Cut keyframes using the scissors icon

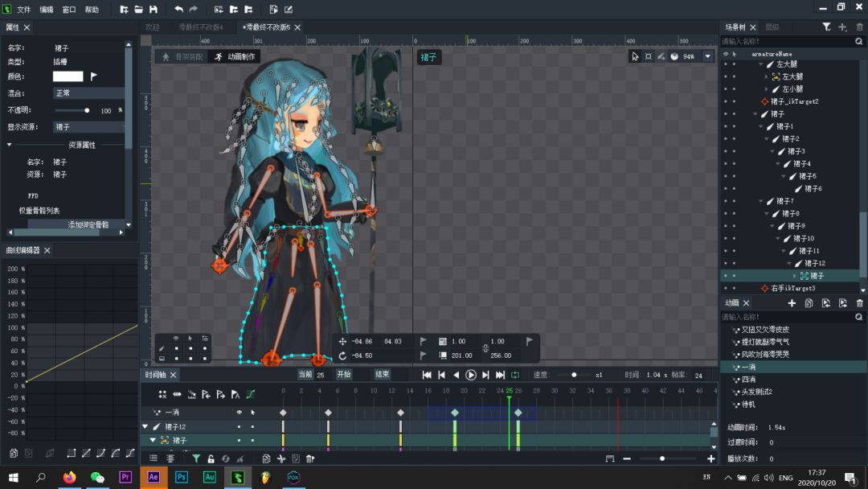(281, 458)
